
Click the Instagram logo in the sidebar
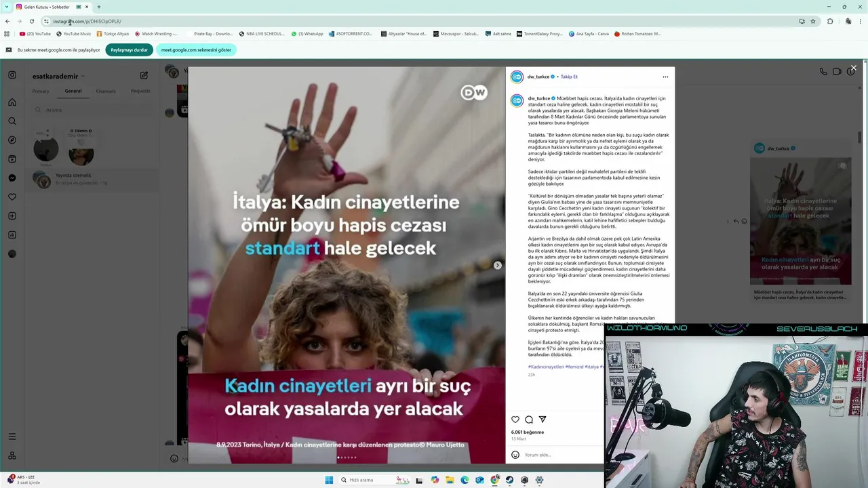(12, 75)
